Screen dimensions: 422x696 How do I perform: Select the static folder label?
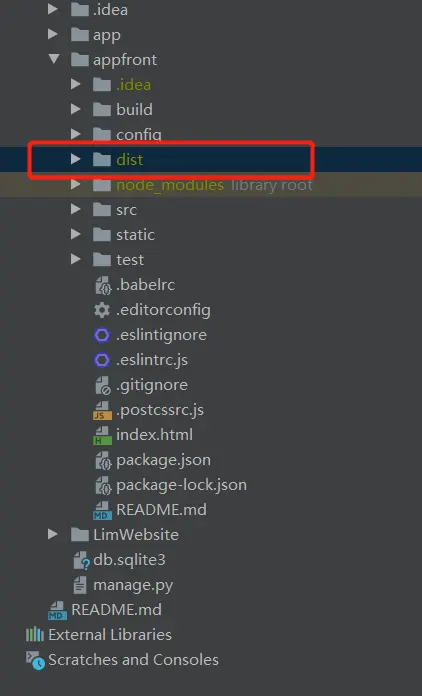tap(135, 234)
